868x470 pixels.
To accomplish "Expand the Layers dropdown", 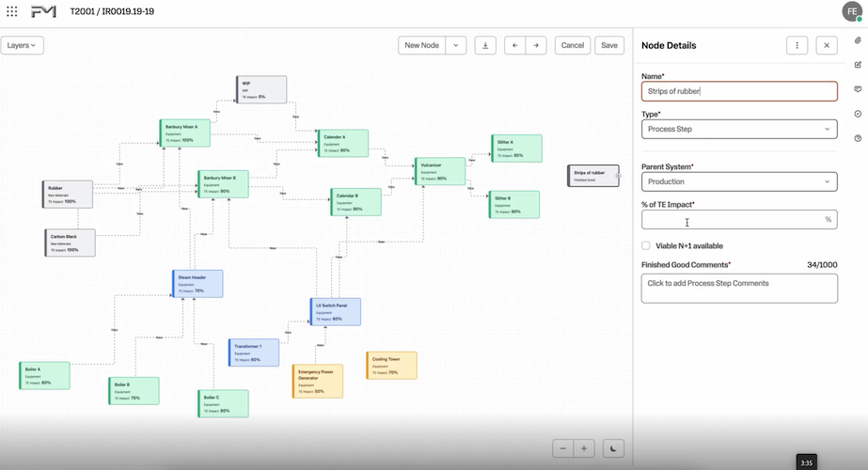I will click(22, 45).
